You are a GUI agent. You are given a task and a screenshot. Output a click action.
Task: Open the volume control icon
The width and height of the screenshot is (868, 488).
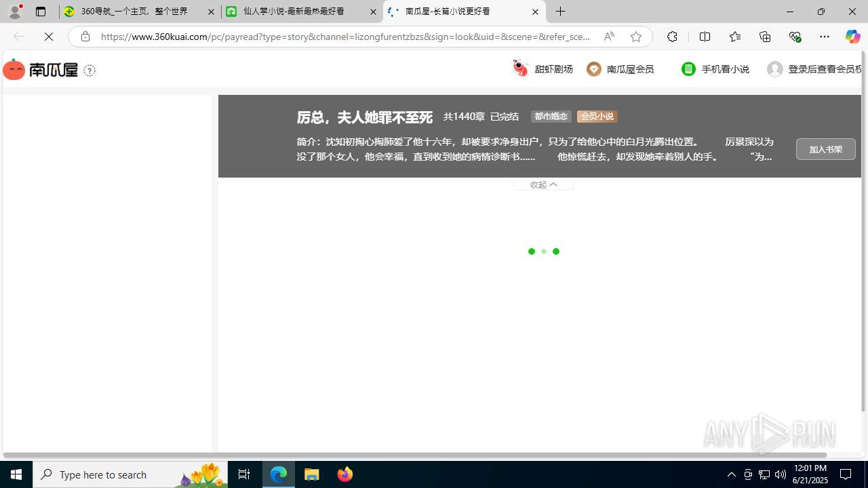pos(781,474)
